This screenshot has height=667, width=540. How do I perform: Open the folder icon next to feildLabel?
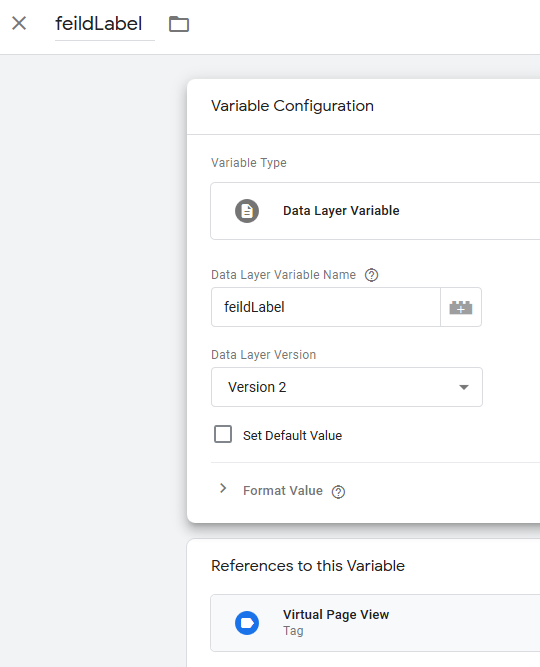179,24
